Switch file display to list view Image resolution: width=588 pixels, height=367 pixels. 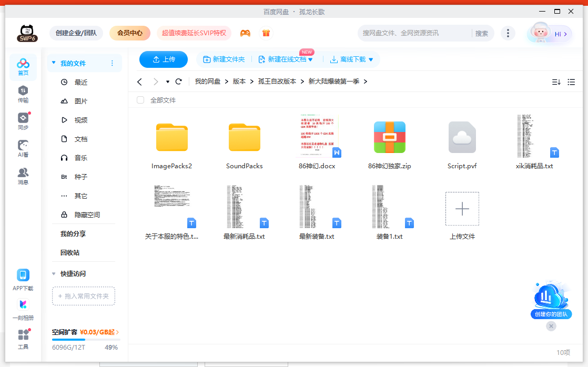pyautogui.click(x=571, y=81)
